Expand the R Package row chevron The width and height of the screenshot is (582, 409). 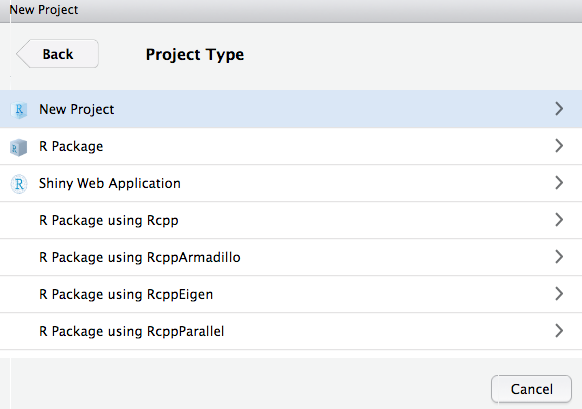point(559,146)
